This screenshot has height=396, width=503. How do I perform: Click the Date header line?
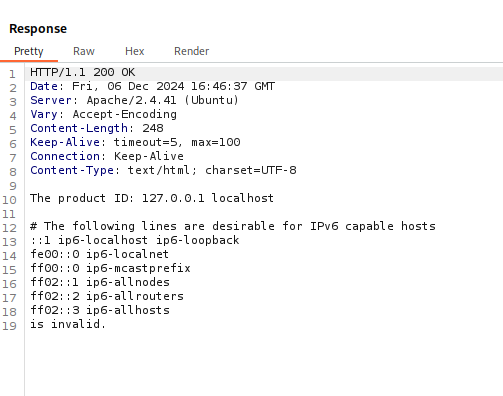(x=152, y=86)
